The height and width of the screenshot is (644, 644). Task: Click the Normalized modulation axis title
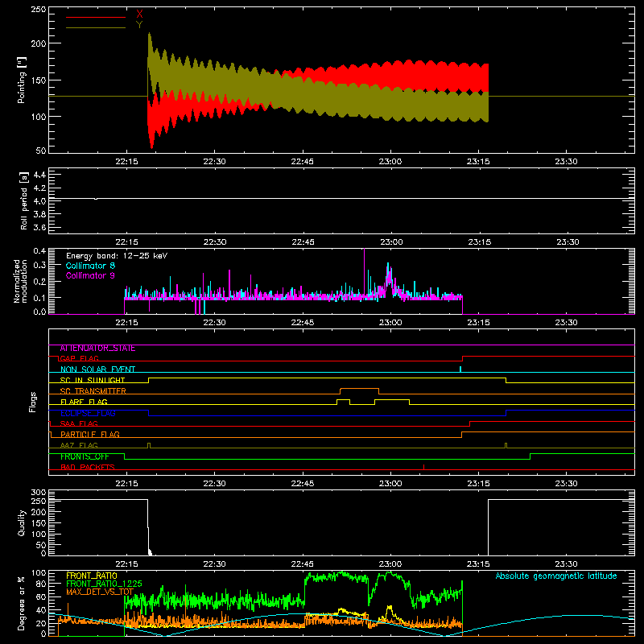point(21,281)
